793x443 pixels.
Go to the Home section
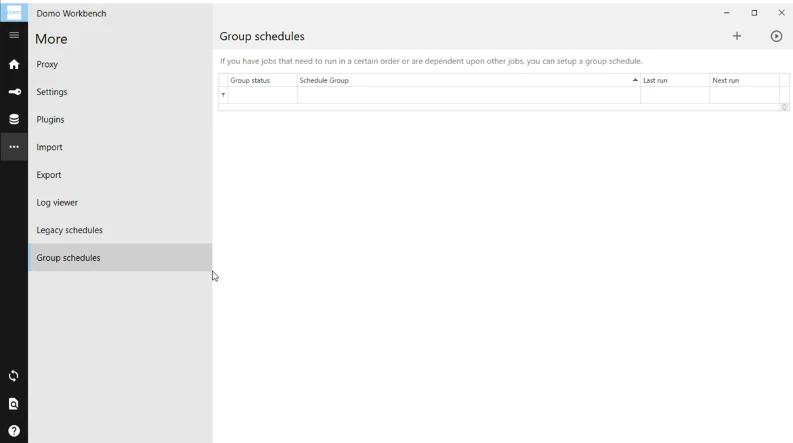tap(14, 64)
